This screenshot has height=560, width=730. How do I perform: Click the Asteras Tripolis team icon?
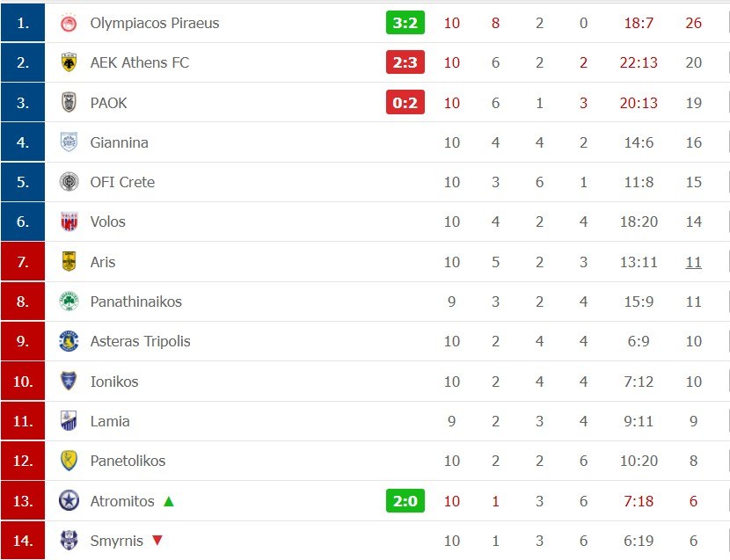[69, 341]
